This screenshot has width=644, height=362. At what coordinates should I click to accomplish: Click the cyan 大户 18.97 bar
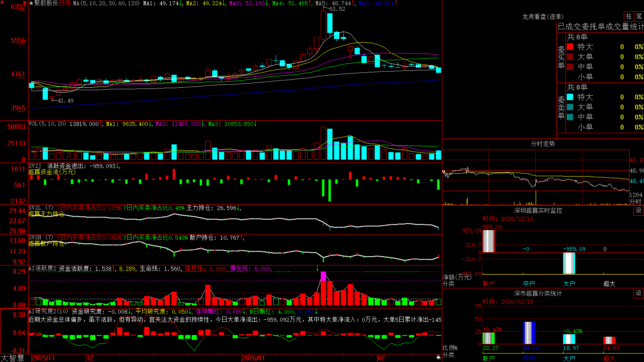click(569, 339)
